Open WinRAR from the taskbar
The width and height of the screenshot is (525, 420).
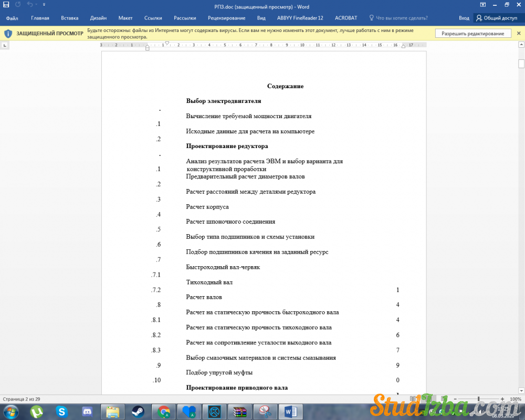[240, 411]
